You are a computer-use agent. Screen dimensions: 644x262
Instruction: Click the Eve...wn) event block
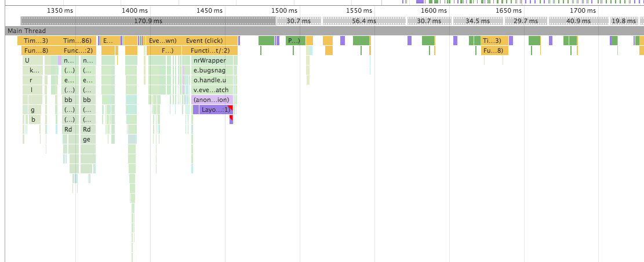[164, 41]
